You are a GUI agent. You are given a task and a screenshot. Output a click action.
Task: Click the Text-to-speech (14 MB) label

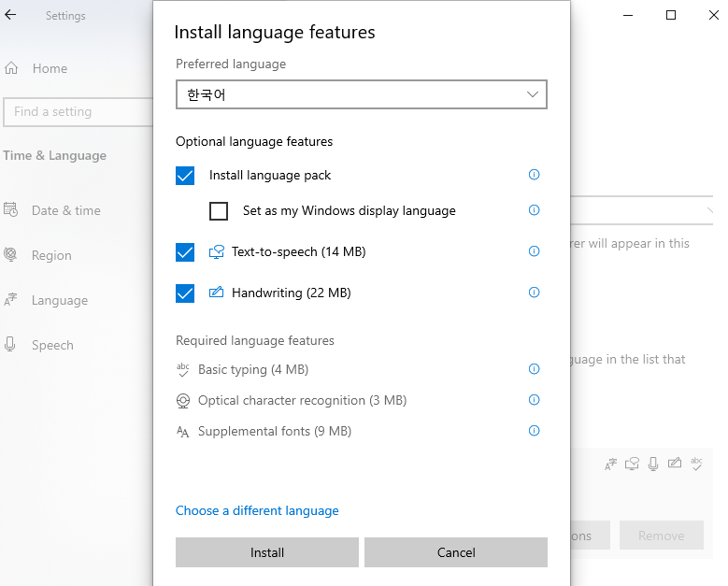298,251
